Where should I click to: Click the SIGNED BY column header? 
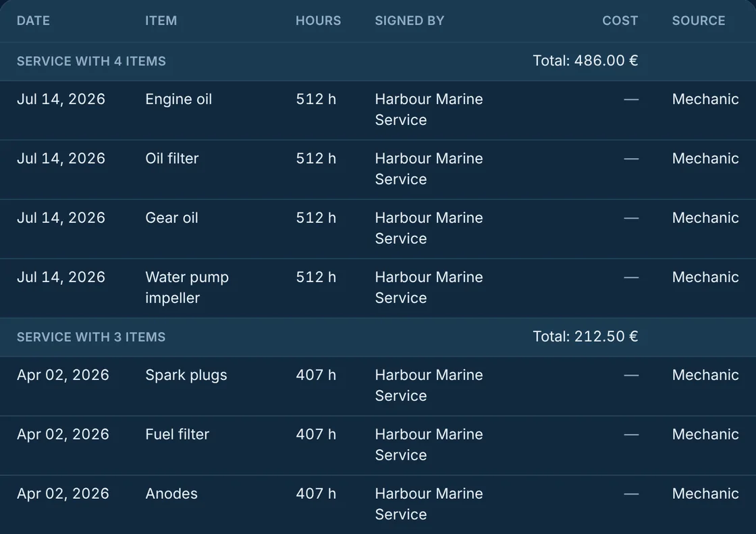tap(410, 21)
